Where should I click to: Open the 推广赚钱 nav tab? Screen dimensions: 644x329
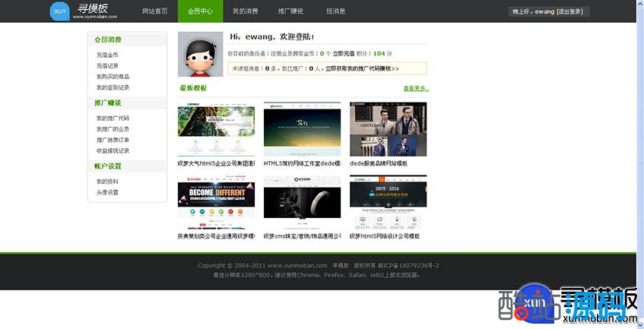click(290, 11)
